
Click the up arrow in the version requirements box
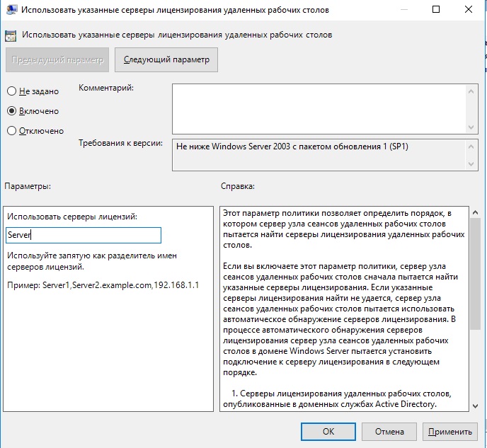(x=472, y=146)
